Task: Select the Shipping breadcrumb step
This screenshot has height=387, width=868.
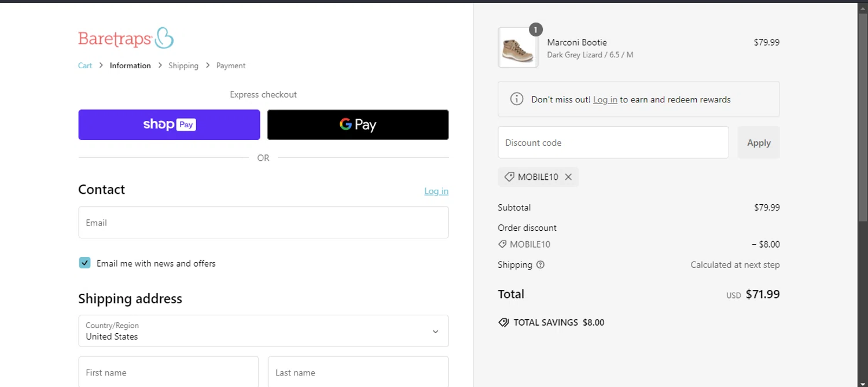Action: [183, 66]
